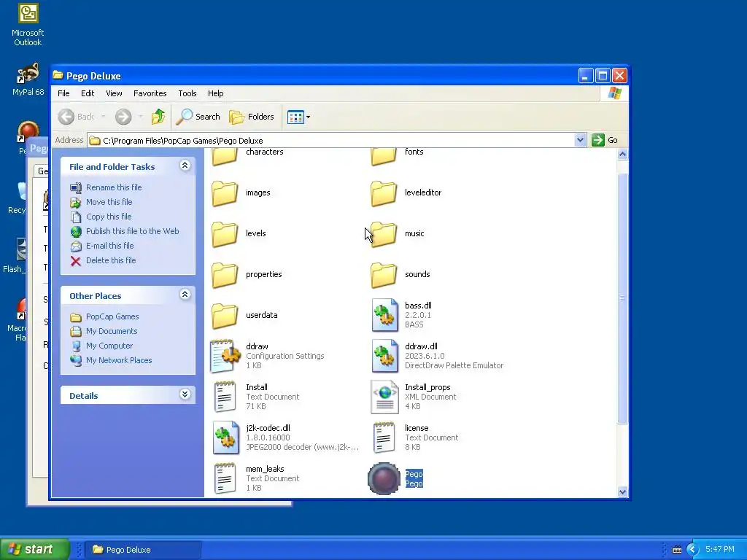Open the fonts folder
Screen dimensions: 747x560
click(x=397, y=155)
